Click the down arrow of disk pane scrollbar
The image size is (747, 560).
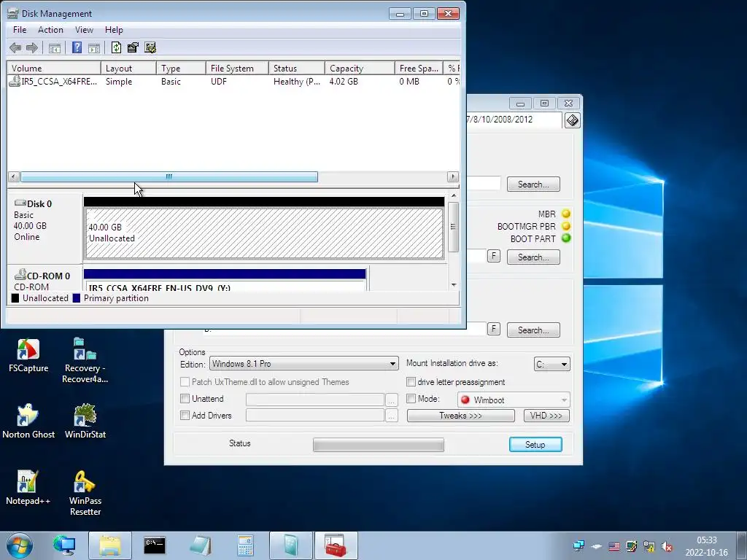point(454,285)
